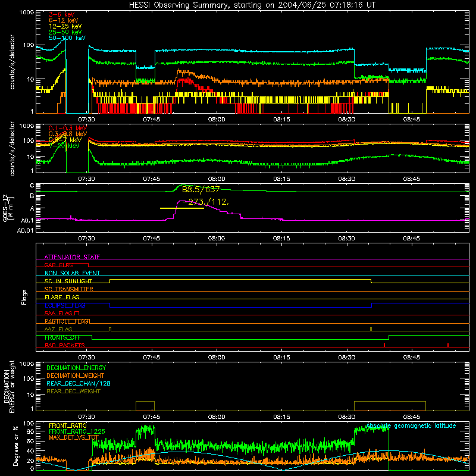Viewport: 476px width, 476px height.
Task: Select the FRONTS_OFF flag label
Action: [62, 337]
